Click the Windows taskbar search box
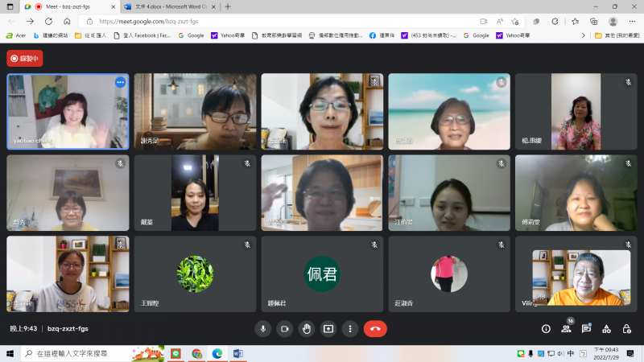 pyautogui.click(x=93, y=353)
